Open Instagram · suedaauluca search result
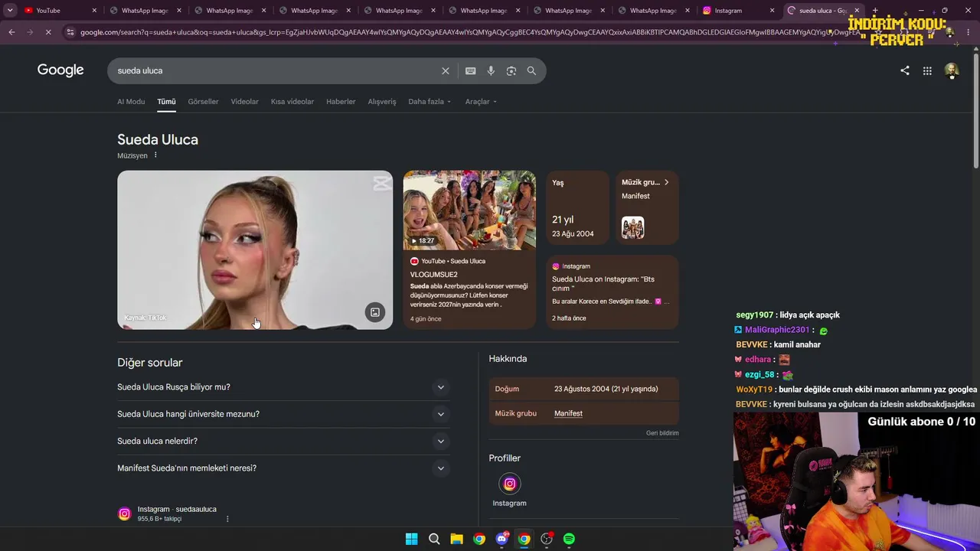The width and height of the screenshot is (980, 551). point(177,510)
